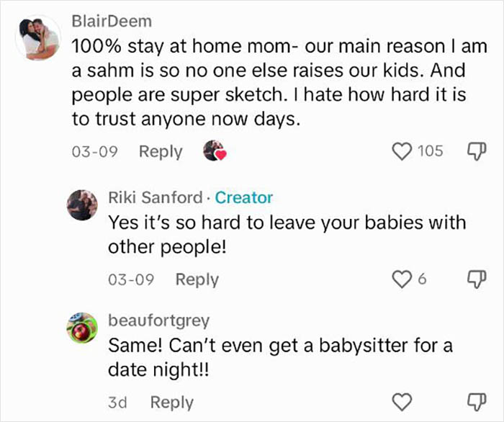Reply to Riki Sanford's comment
Image resolution: width=504 pixels, height=422 pixels.
click(x=197, y=279)
